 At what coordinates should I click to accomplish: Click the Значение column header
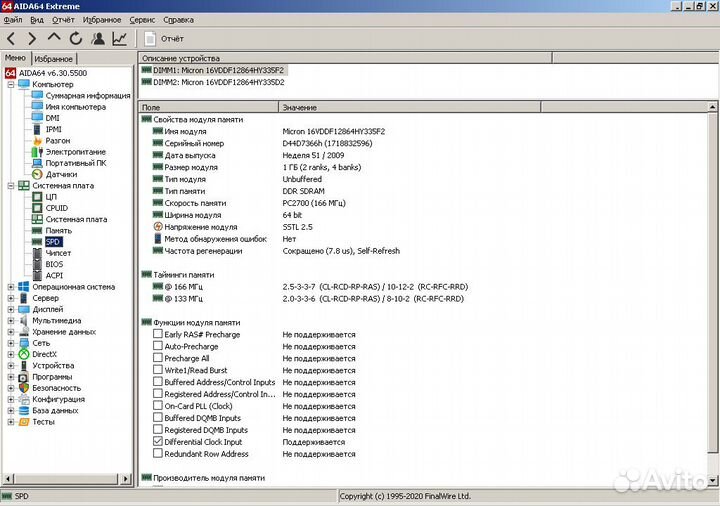click(410, 107)
